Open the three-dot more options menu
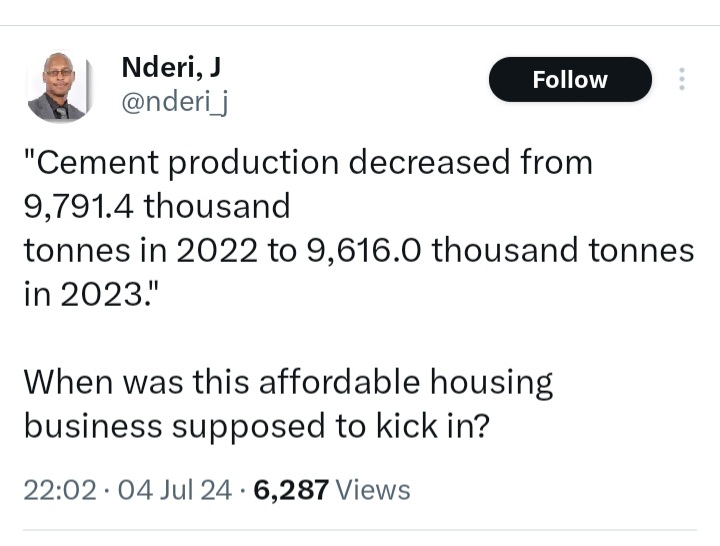 (682, 80)
